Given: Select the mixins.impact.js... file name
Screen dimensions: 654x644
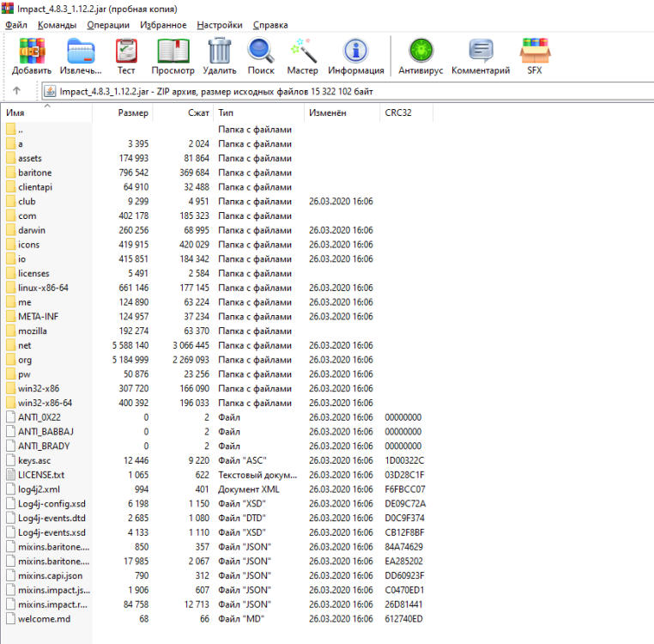Looking at the screenshot, I should pyautogui.click(x=54, y=590).
